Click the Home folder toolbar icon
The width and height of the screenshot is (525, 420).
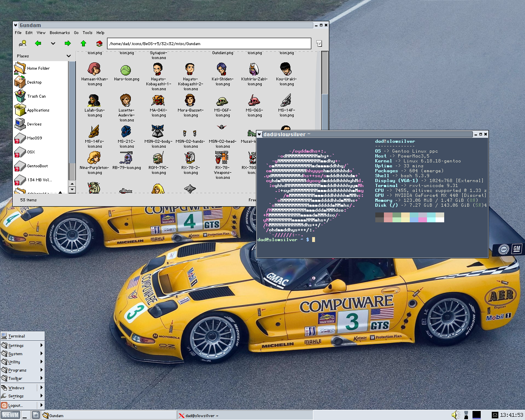point(99,43)
